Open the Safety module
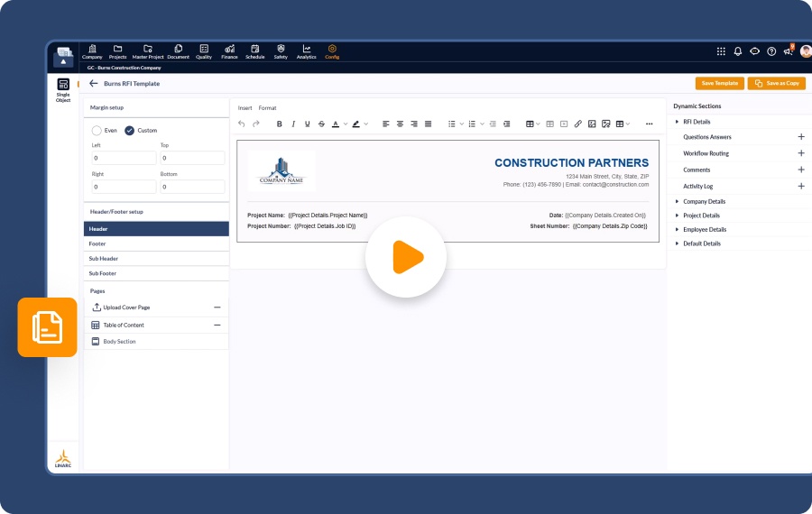 [281, 51]
